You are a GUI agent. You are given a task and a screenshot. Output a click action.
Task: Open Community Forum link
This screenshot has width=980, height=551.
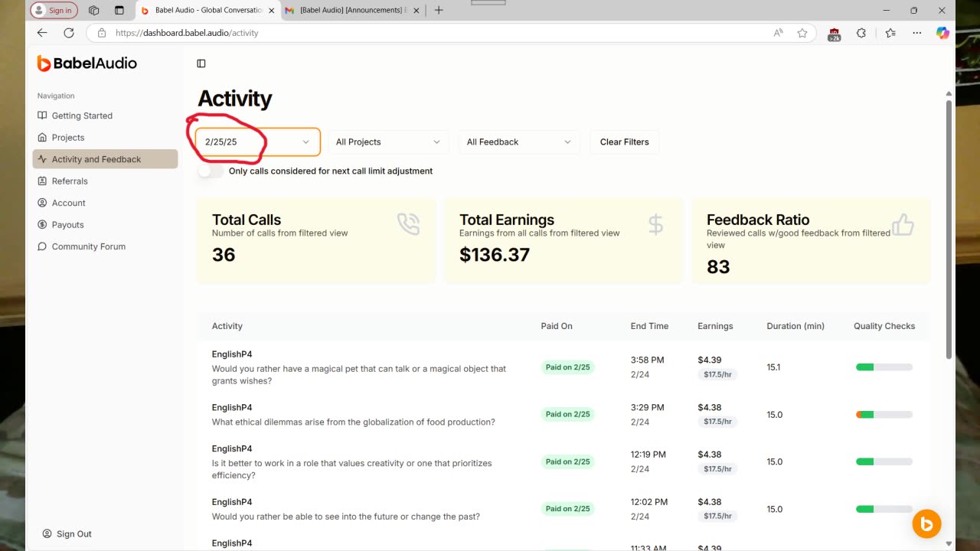click(88, 246)
